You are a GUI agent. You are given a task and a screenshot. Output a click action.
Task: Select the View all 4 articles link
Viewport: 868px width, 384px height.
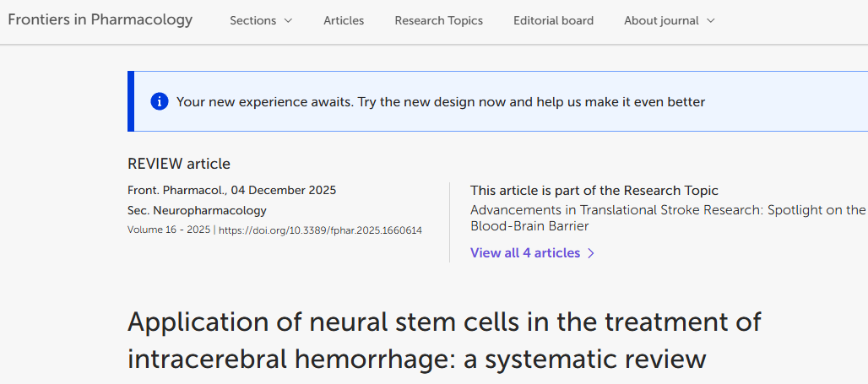click(525, 253)
